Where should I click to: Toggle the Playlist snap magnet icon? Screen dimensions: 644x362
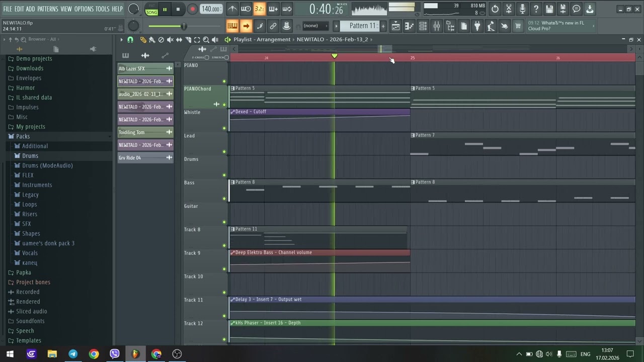(130, 39)
